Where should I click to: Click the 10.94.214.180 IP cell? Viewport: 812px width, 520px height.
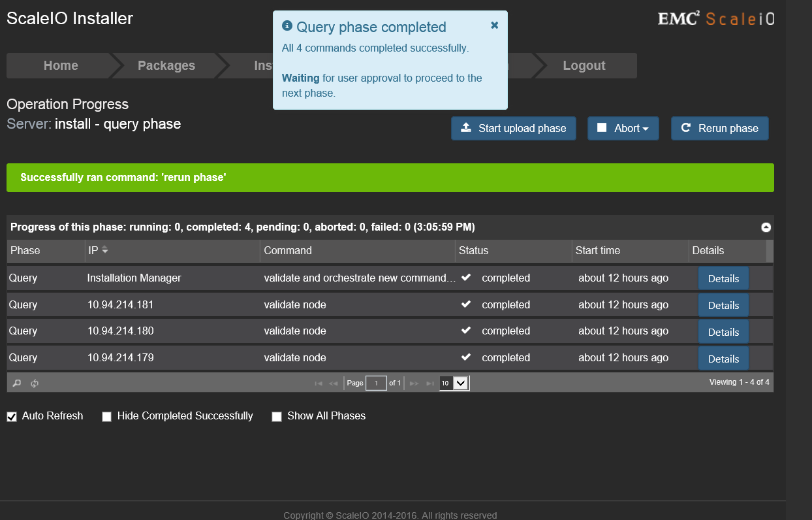tap(121, 331)
